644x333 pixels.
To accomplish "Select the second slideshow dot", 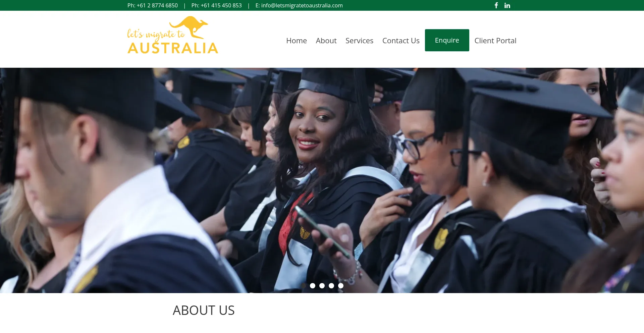I will [313, 286].
